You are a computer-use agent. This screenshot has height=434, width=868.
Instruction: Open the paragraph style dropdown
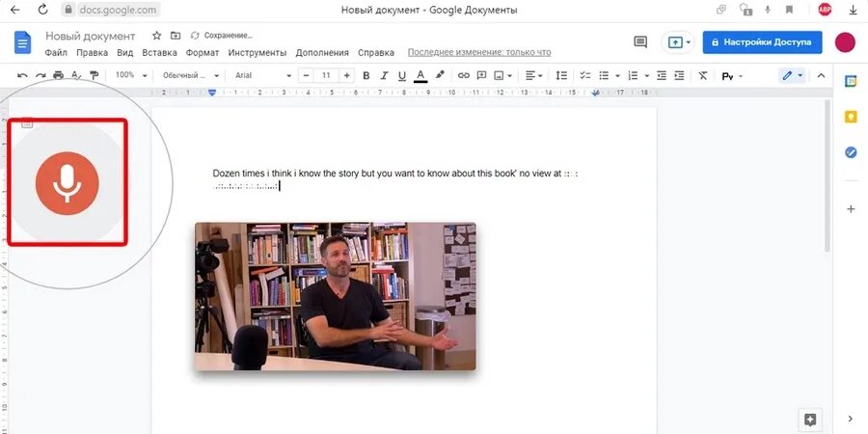190,75
